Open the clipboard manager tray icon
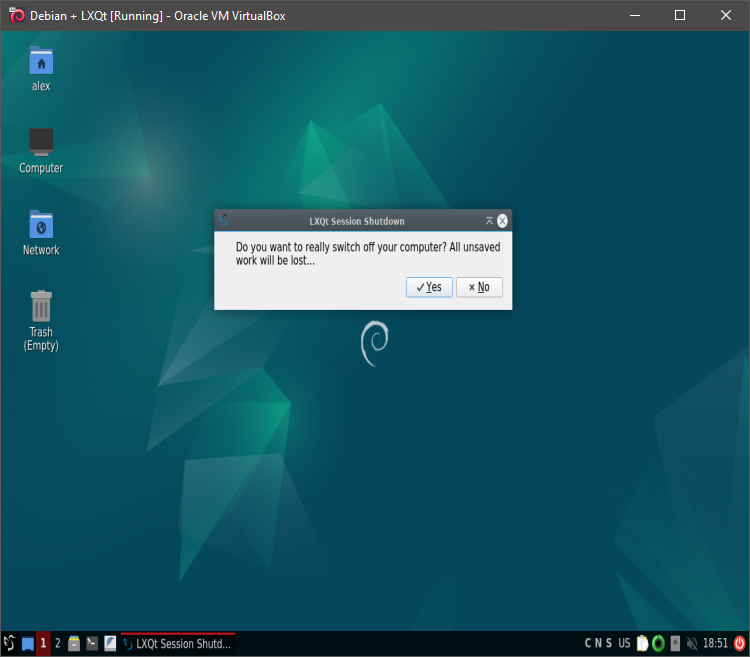Viewport: 750px width, 657px height. pyautogui.click(x=642, y=644)
